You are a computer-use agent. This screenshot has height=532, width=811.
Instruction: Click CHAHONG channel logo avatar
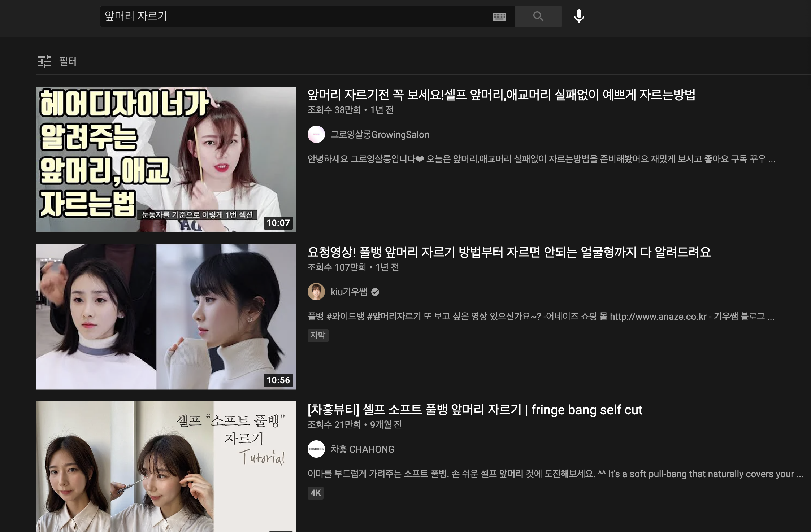[x=316, y=449]
